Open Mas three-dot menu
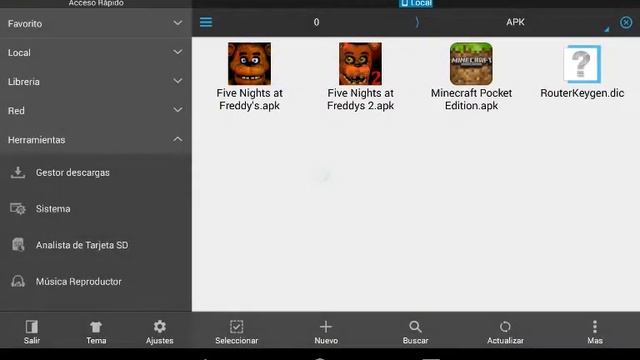Screen dimensions: 640x360 [x=595, y=327]
